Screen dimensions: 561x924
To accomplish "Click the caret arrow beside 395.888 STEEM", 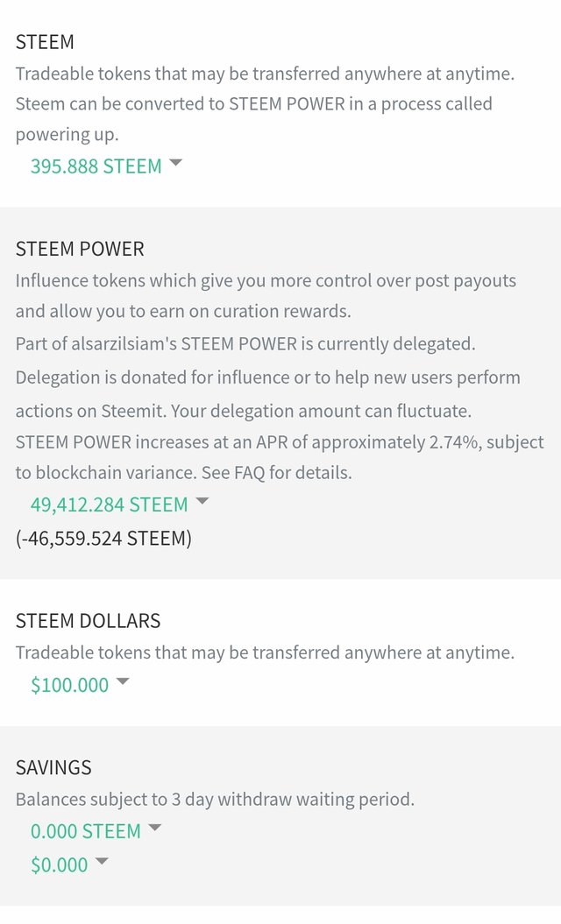I will click(175, 163).
